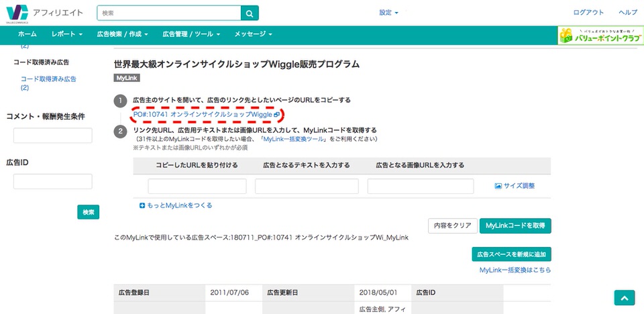Expand the メッセージ menu
The image size is (644, 314).
tap(254, 34)
